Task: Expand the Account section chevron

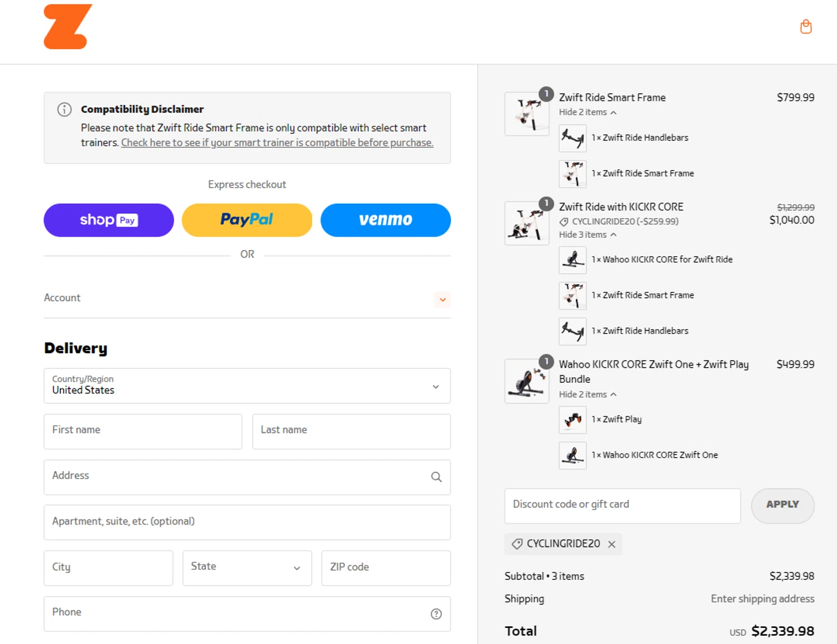Action: coord(442,300)
